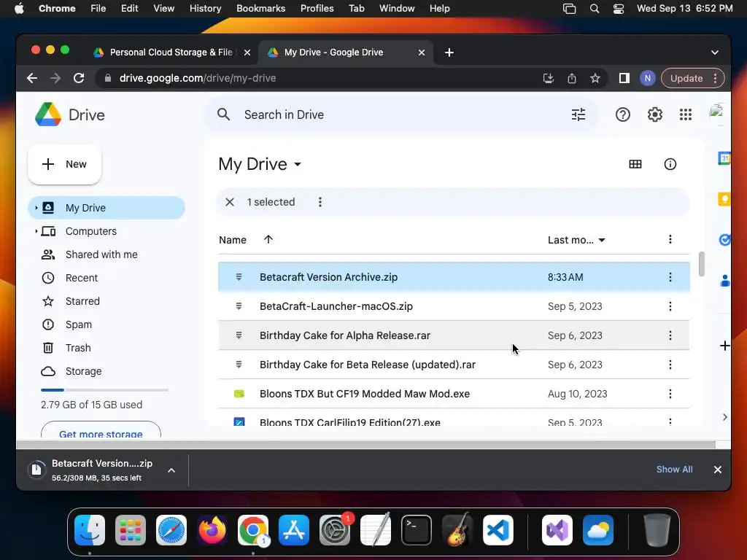
Task: Open Google Keep side panel icon
Action: point(724,198)
